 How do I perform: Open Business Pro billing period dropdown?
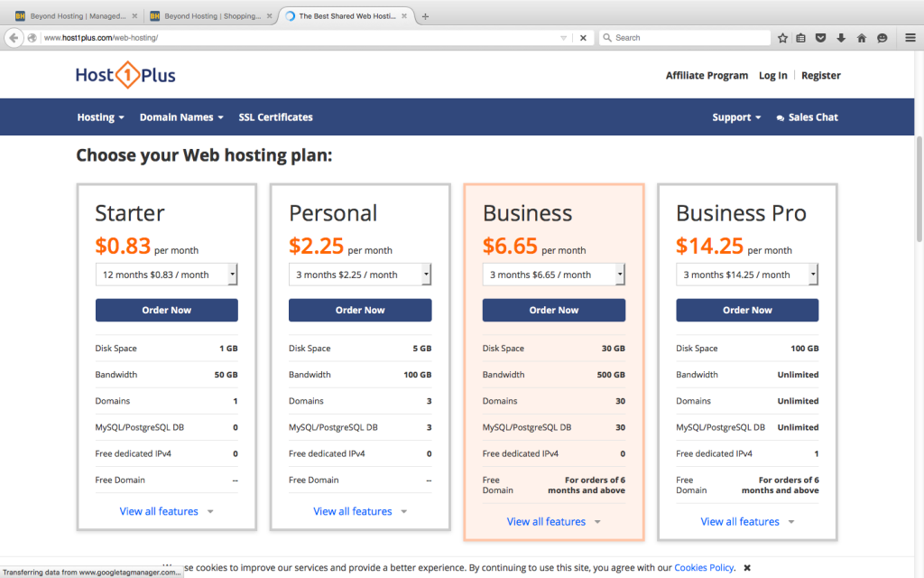[x=747, y=275]
